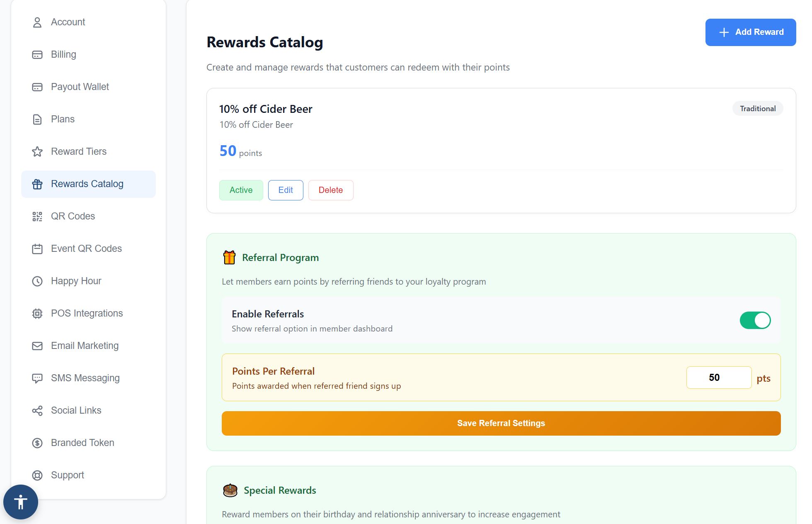This screenshot has width=812, height=524.
Task: Click the Support lifebuoy icon
Action: point(37,475)
